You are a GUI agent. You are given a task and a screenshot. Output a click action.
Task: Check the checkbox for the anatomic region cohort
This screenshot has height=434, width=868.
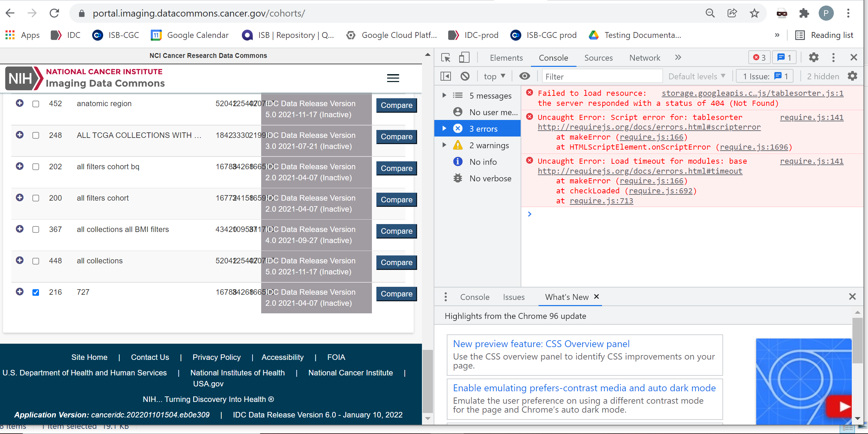click(x=36, y=104)
